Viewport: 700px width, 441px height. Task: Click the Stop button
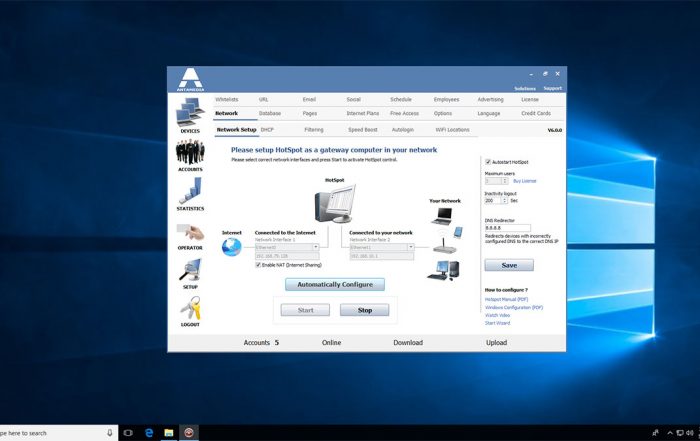click(365, 310)
